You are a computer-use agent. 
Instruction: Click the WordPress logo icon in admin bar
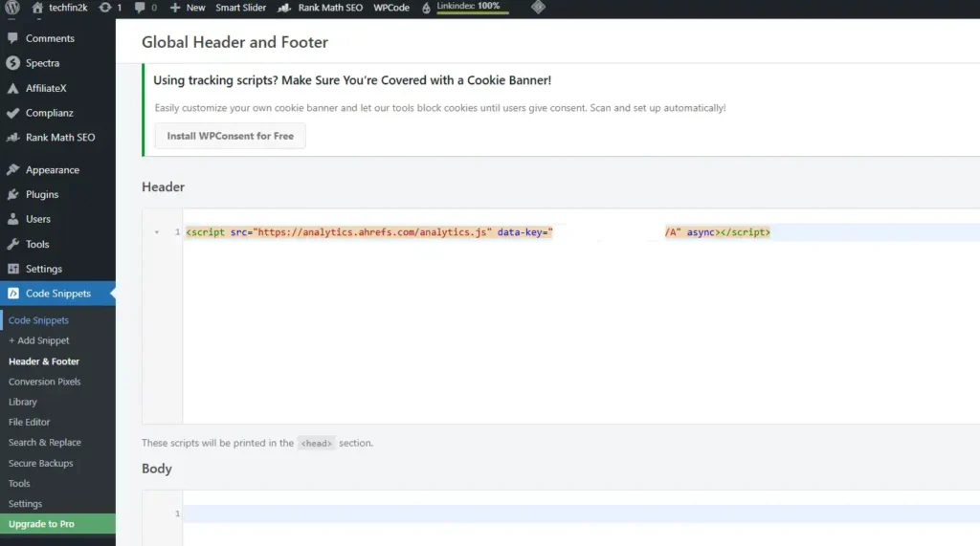tap(12, 8)
